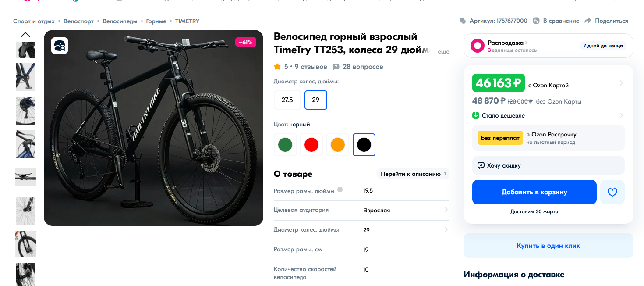Click the "Хочу скидку" discount icon
644x286 pixels.
(481, 165)
